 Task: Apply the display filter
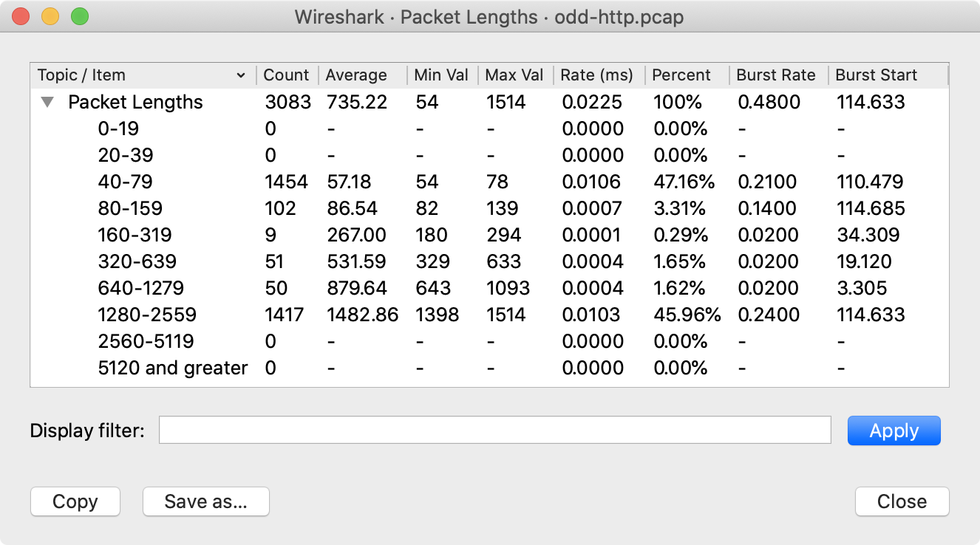894,430
